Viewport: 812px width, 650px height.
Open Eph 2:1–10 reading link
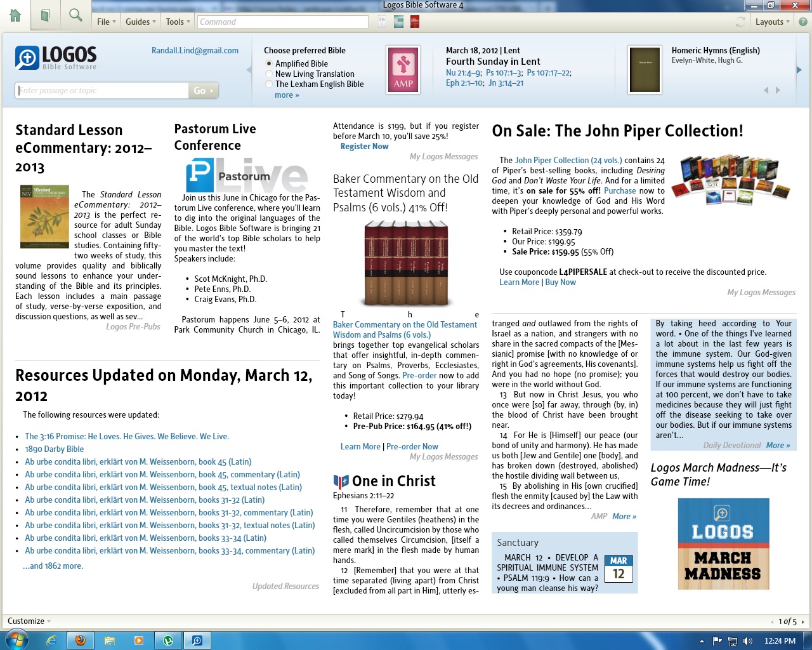465,83
